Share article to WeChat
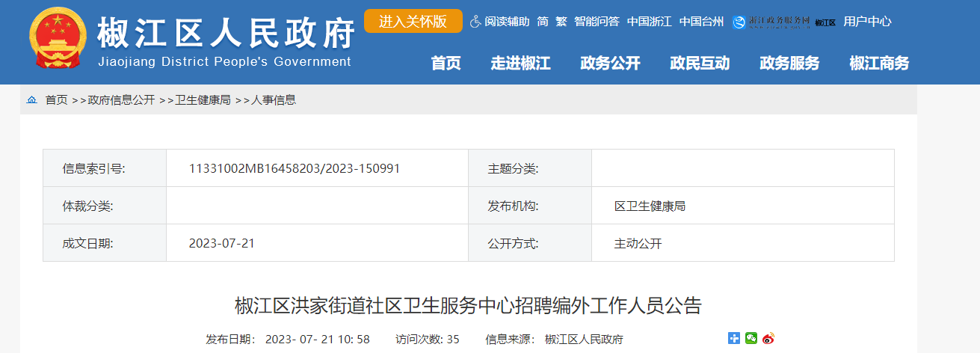980x353 pixels. pos(751,338)
